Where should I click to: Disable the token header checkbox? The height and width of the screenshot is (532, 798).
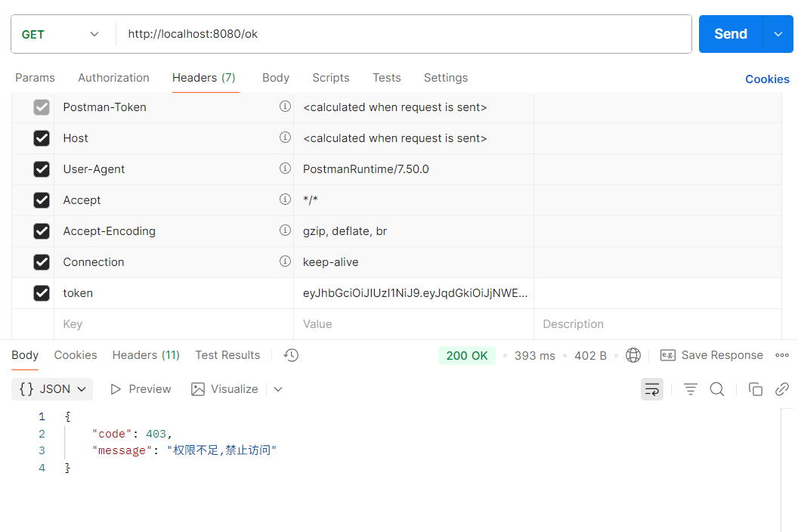pyautogui.click(x=42, y=294)
